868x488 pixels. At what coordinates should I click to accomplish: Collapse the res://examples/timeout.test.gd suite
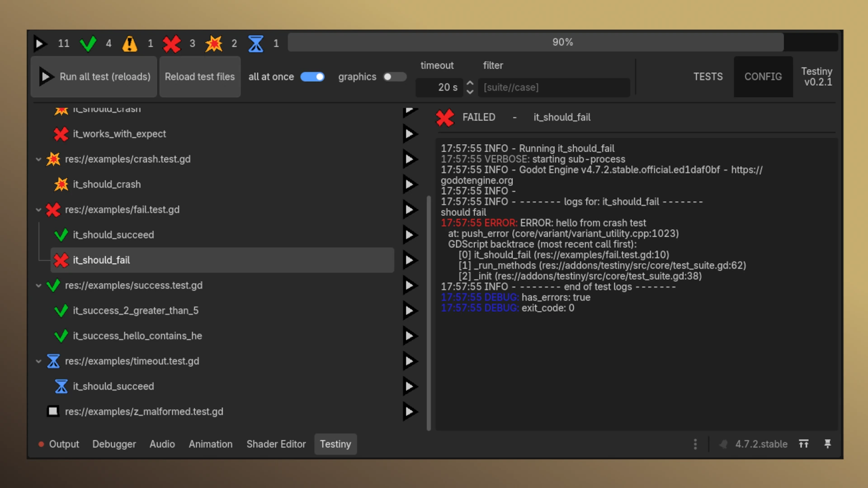click(x=38, y=361)
